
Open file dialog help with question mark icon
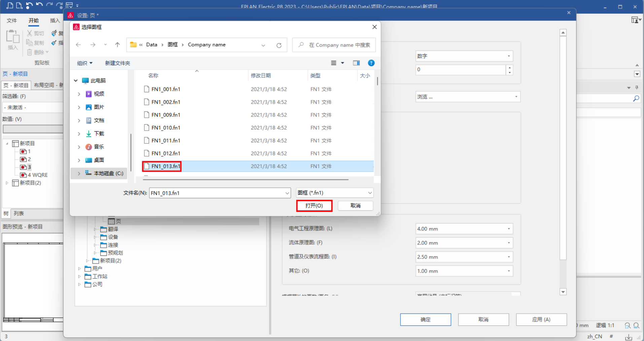[x=371, y=63]
